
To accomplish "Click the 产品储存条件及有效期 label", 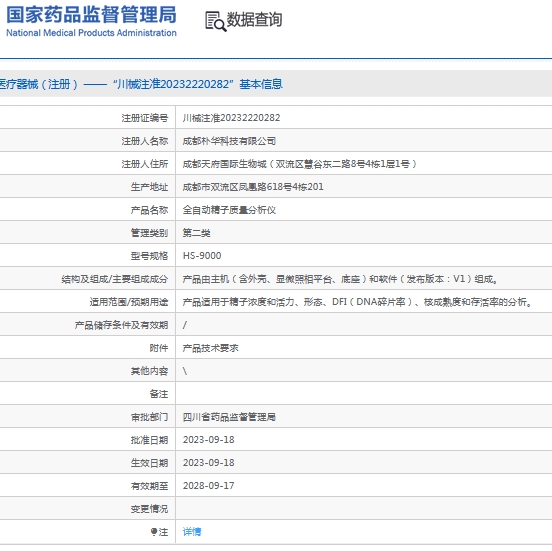I will coord(121,325).
